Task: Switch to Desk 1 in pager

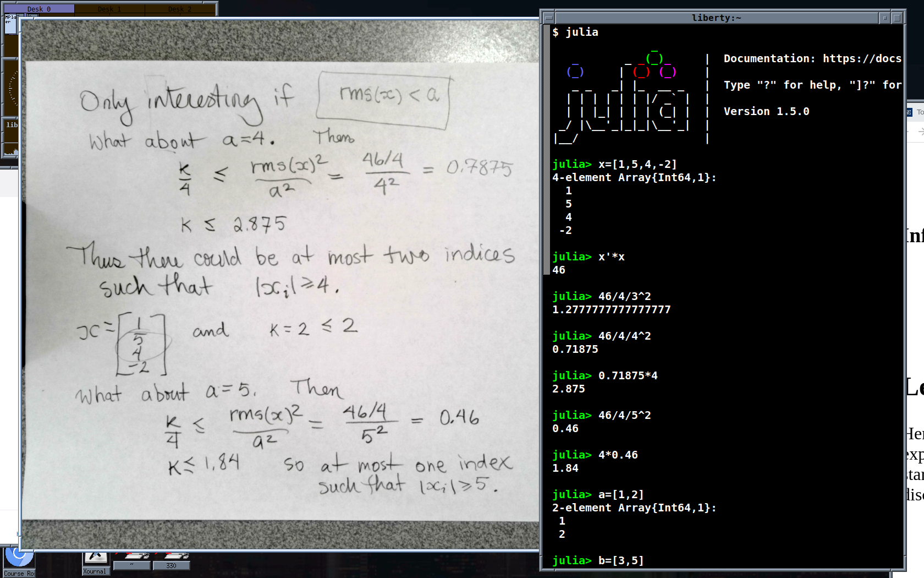Action: tap(109, 9)
